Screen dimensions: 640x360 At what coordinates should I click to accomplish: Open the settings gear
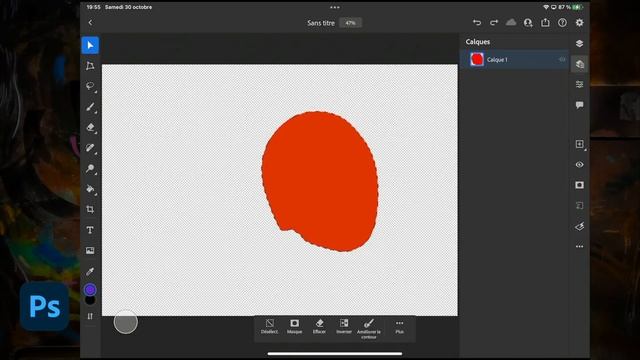point(580,23)
